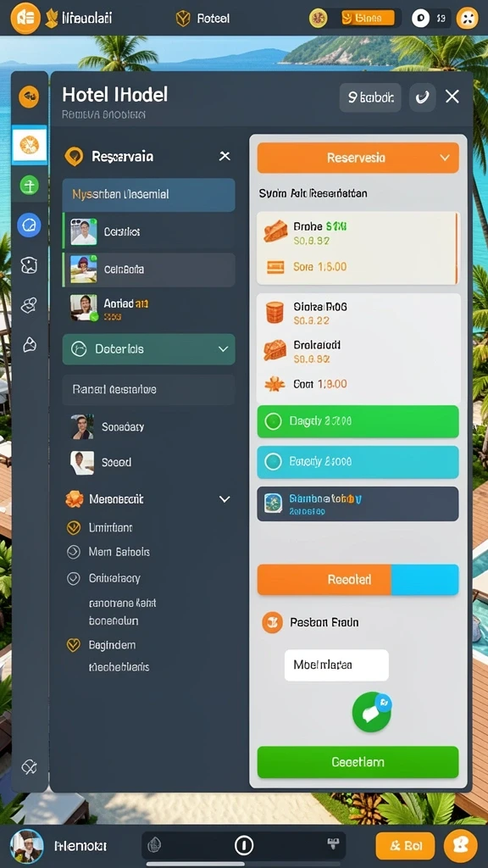Toggle the Mem Batnois option
This screenshot has height=868, width=488.
(x=74, y=552)
